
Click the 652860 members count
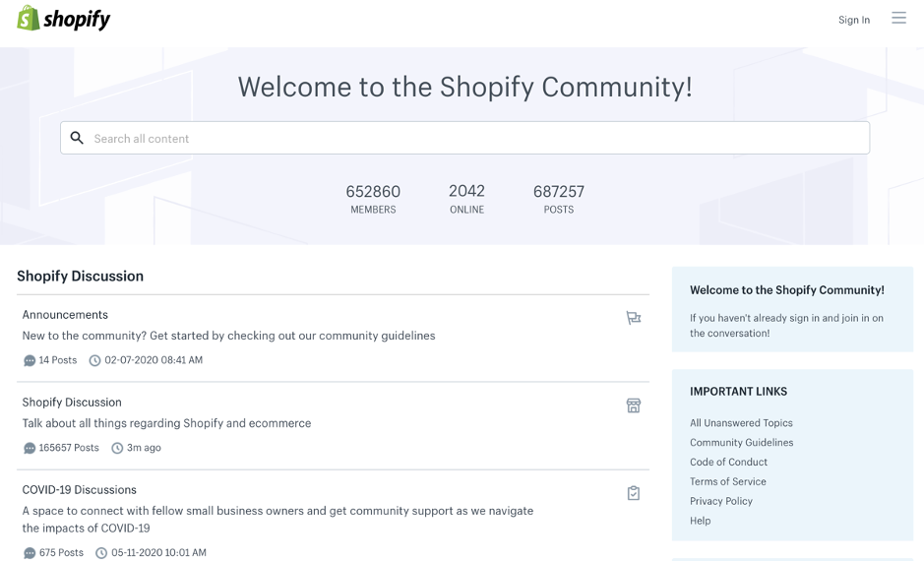coord(373,192)
